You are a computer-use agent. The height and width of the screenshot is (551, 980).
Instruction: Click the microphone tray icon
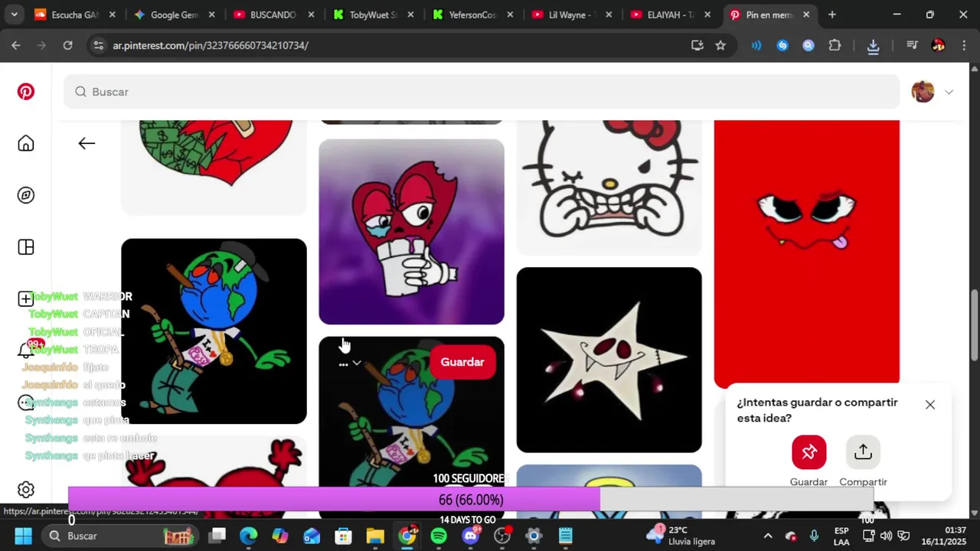[x=814, y=536]
